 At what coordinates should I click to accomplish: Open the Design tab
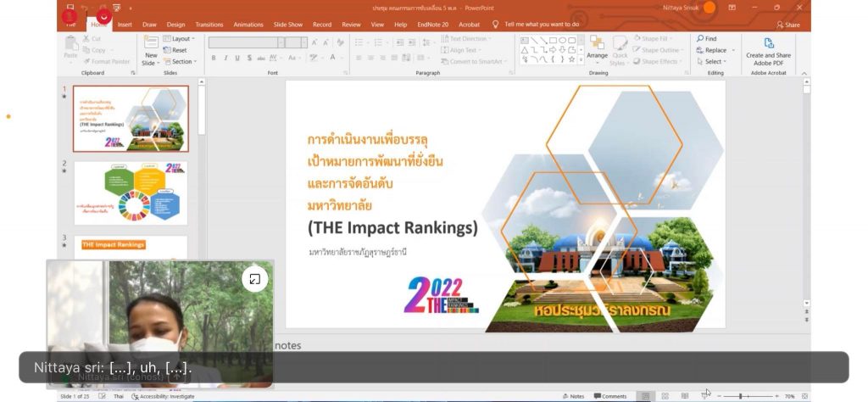(x=176, y=25)
